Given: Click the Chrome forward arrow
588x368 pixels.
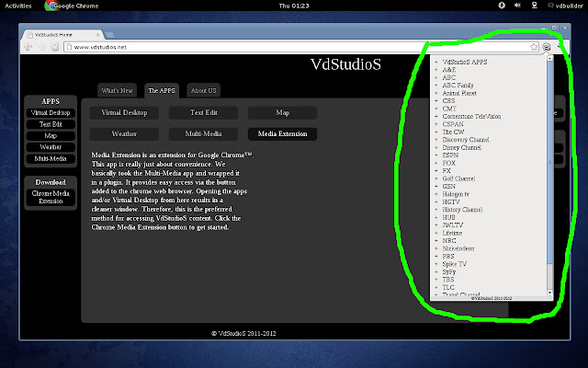Looking at the screenshot, I should (x=41, y=47).
